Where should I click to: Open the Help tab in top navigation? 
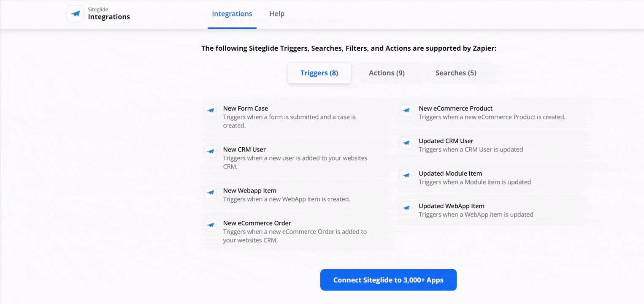pos(277,14)
